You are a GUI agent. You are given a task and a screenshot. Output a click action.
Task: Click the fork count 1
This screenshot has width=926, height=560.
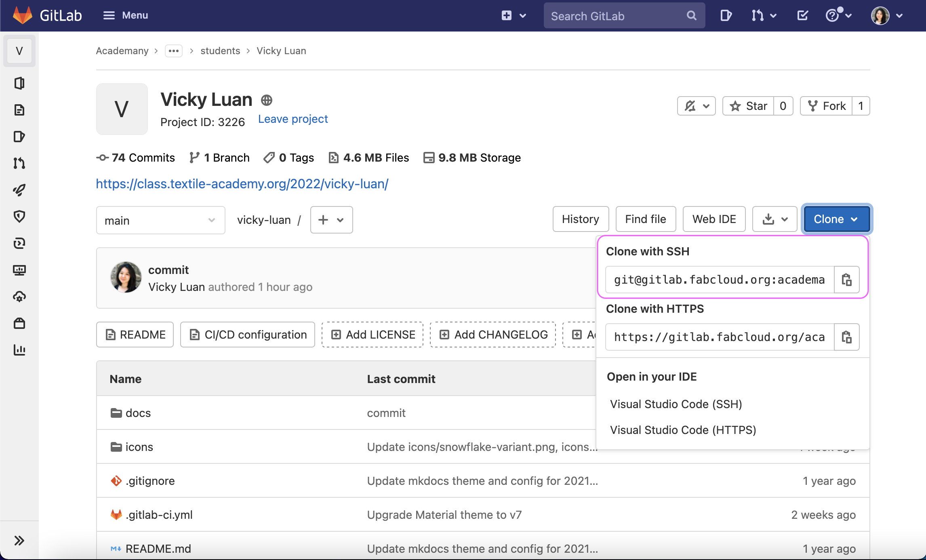(861, 106)
